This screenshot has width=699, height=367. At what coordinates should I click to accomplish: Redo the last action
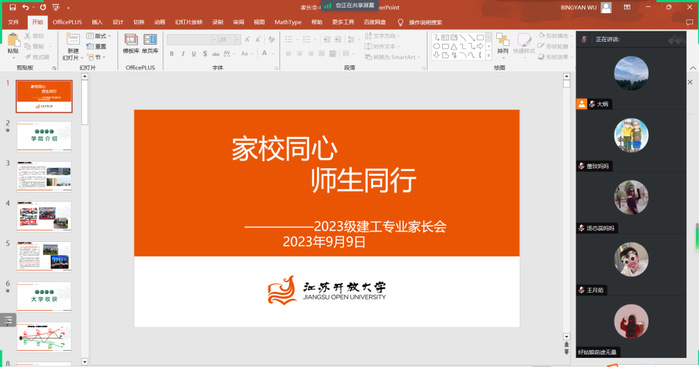(43, 7)
